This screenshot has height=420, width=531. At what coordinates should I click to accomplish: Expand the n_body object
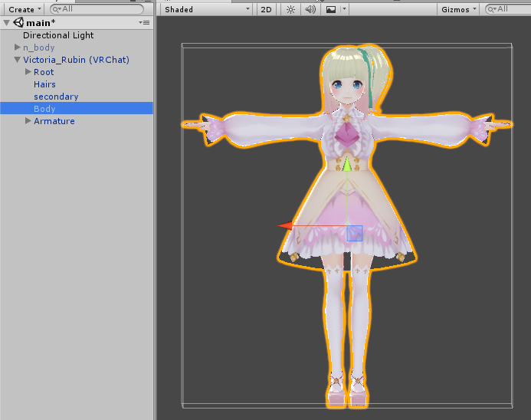(x=18, y=47)
